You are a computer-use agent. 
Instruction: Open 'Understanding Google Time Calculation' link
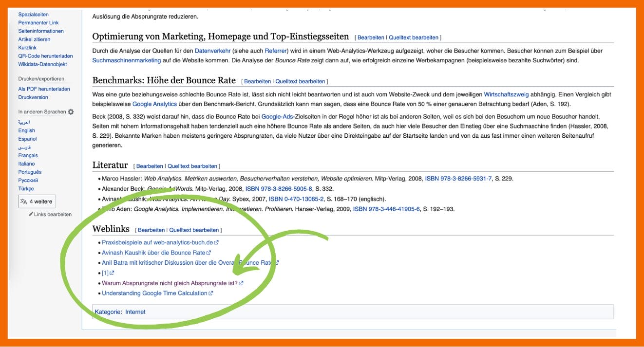coord(154,293)
